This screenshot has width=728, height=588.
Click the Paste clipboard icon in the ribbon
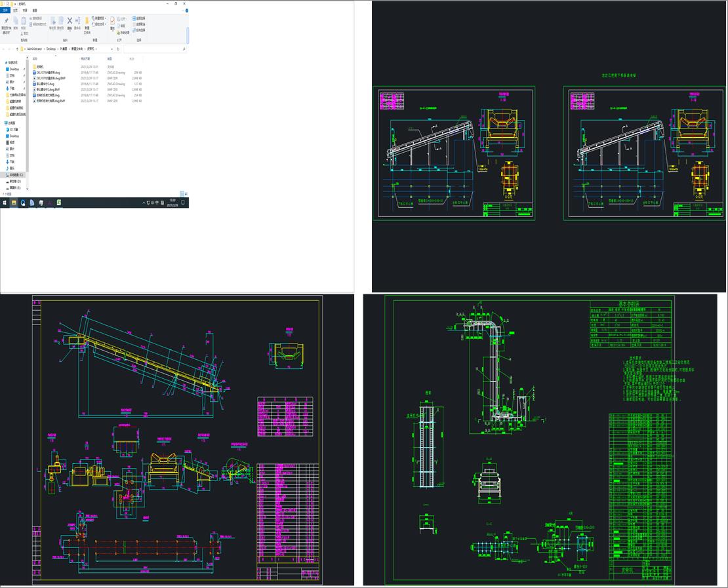(24, 22)
